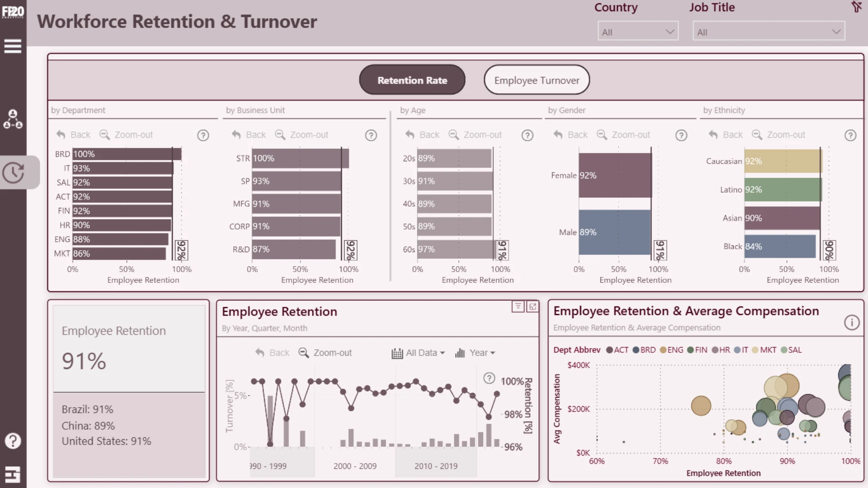The image size is (868, 488).
Task: Select the Latino green bar
Action: pyautogui.click(x=783, y=189)
